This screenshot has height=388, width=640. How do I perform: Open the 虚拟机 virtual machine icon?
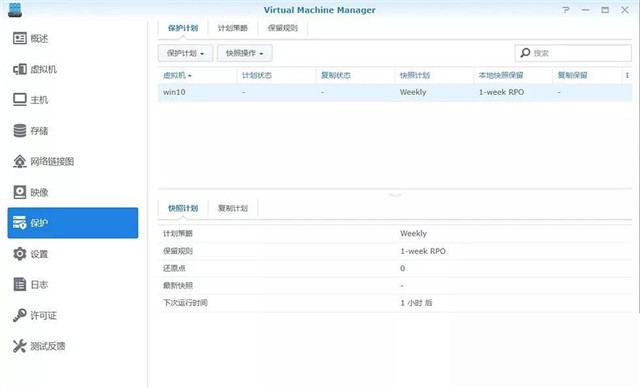20,69
